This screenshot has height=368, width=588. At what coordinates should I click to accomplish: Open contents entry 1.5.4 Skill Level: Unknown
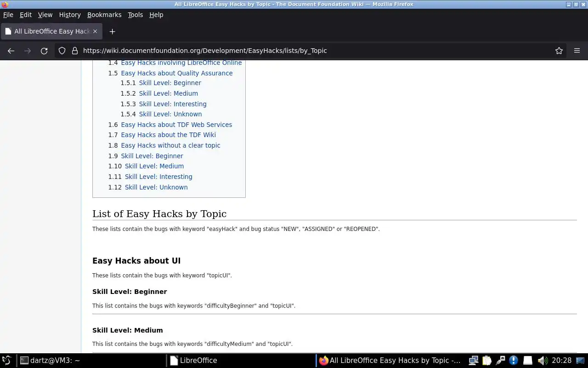(x=170, y=114)
